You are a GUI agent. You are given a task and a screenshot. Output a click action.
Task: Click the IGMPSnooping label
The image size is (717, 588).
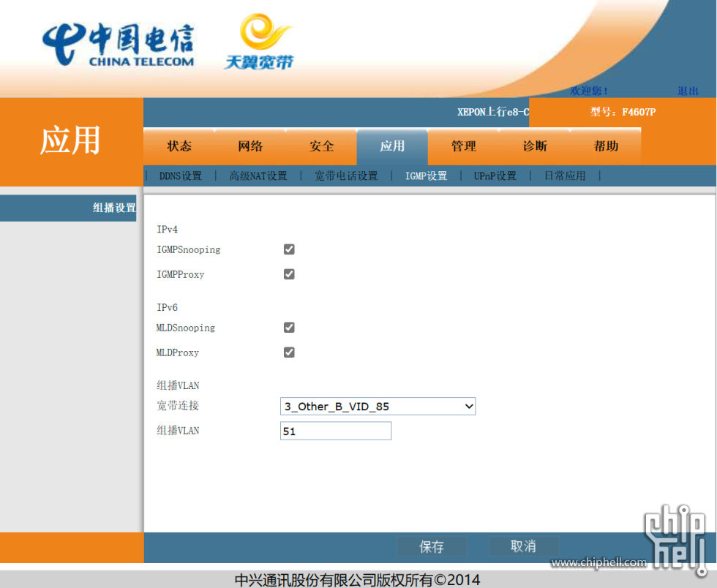tap(189, 249)
